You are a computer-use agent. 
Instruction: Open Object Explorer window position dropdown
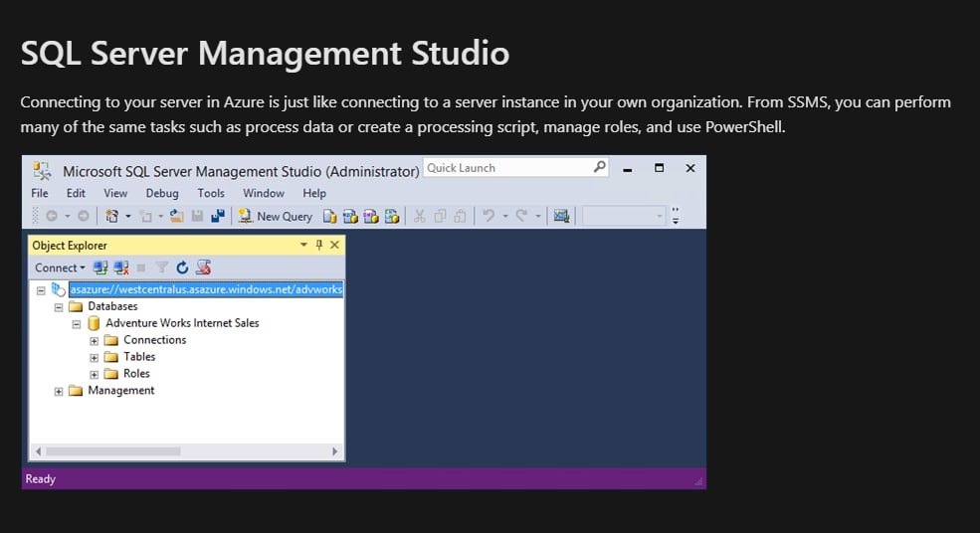tap(303, 245)
